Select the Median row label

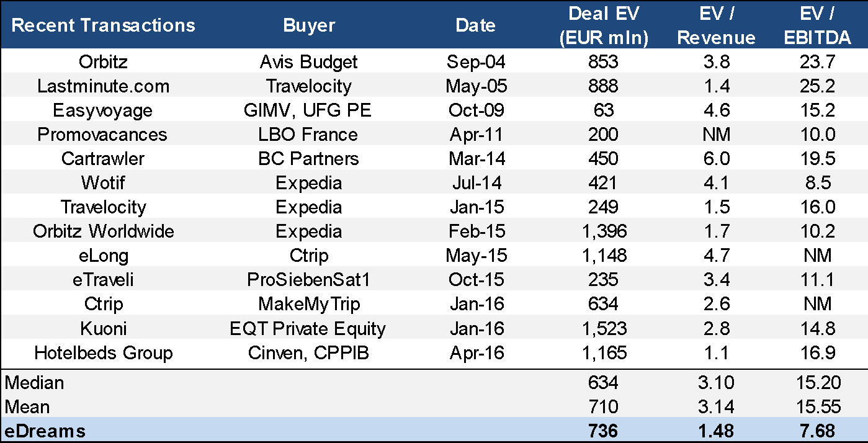[x=34, y=382]
